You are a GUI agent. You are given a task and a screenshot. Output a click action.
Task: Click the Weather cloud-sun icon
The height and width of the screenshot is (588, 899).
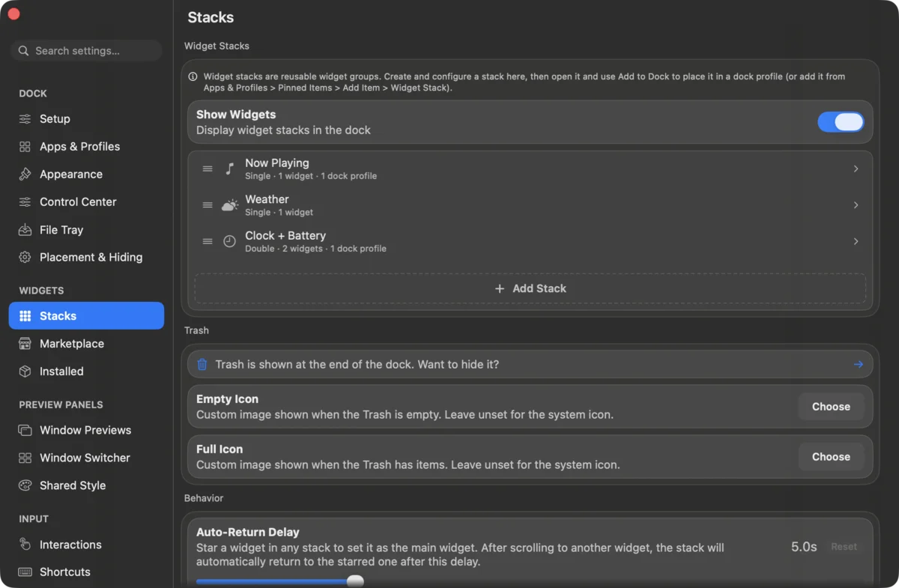230,205
